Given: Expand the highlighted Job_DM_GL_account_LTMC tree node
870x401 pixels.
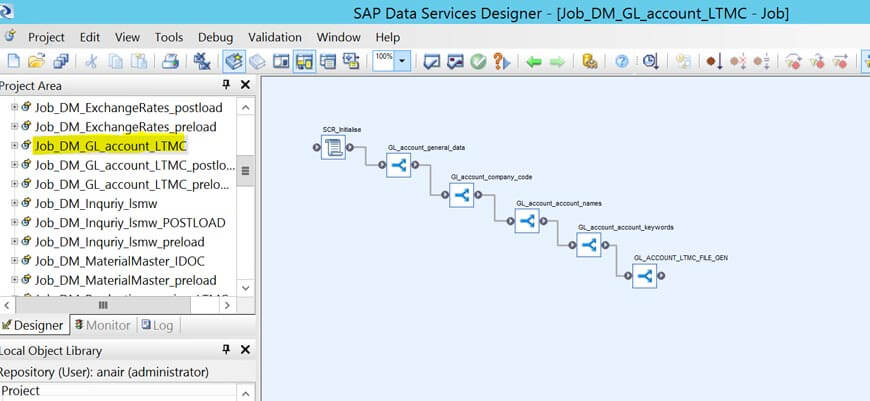Looking at the screenshot, I should (14, 146).
